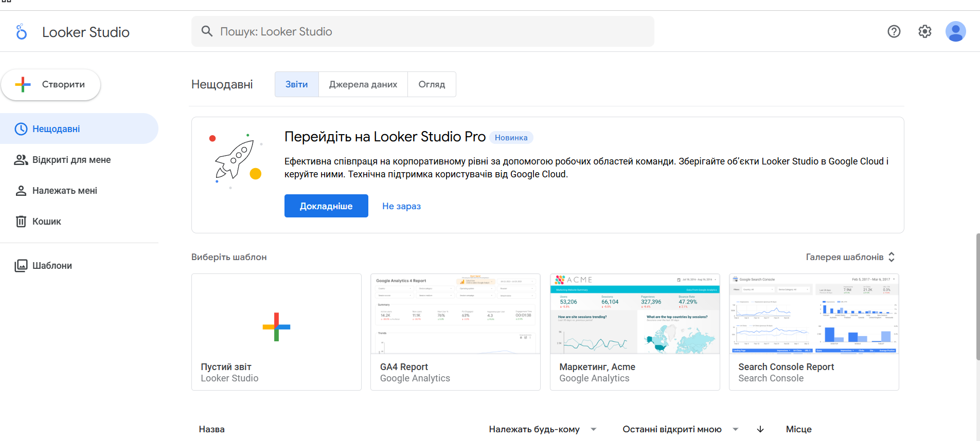Click the colorful plus icon in Створити
The height and width of the screenshot is (441, 980).
pos(23,84)
